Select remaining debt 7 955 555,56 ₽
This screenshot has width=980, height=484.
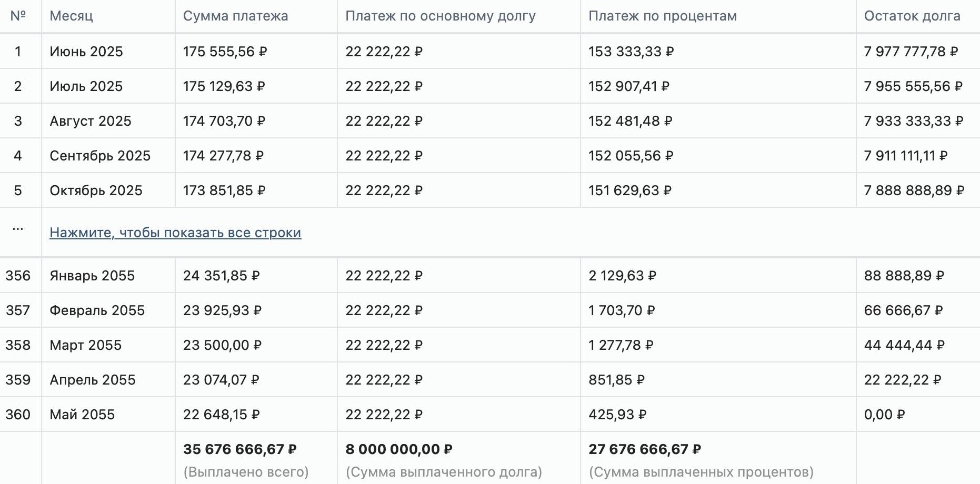click(x=913, y=86)
